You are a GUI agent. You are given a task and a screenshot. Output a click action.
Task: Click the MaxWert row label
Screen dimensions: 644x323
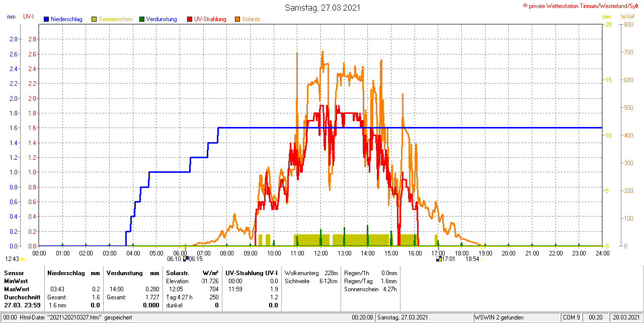pos(17,289)
